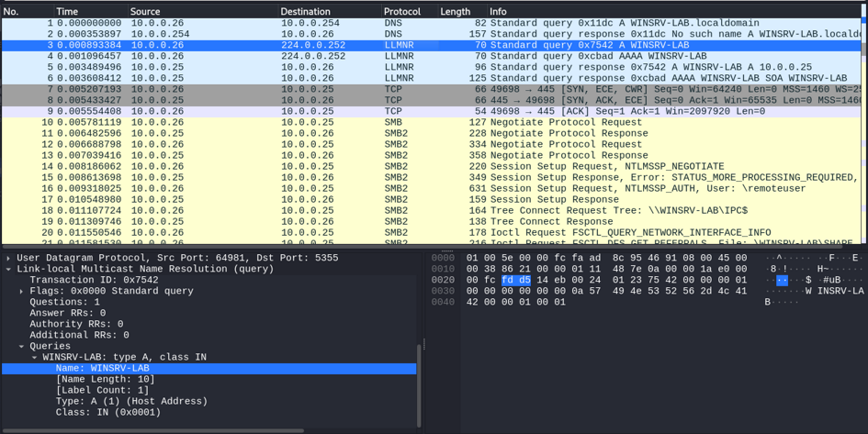Expand the User Datagram Protocol tree node
868x434 pixels.
click(8, 259)
